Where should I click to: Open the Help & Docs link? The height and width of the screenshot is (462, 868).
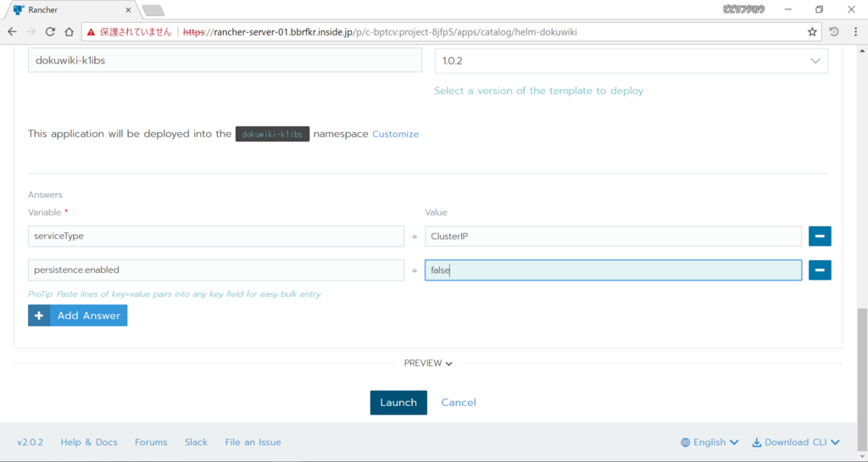pos(88,443)
